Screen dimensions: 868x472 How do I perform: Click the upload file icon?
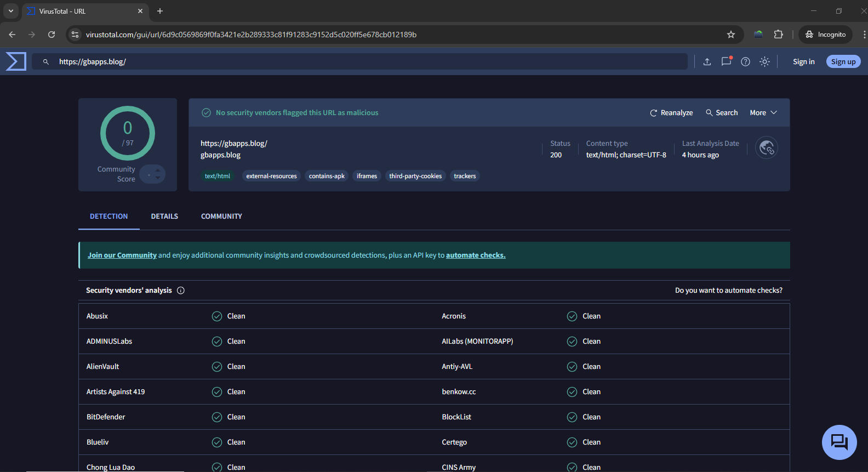(707, 61)
